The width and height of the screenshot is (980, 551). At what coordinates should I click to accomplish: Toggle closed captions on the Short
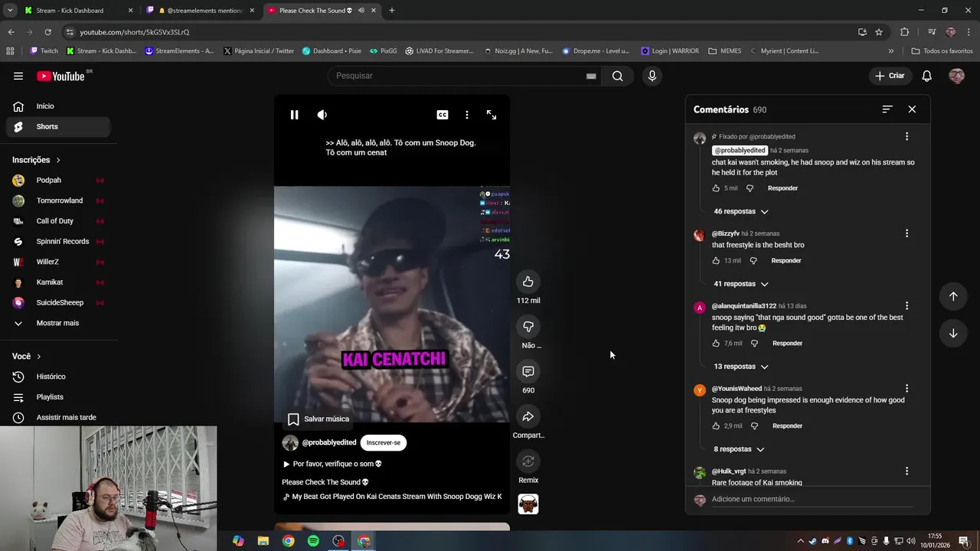pos(443,115)
